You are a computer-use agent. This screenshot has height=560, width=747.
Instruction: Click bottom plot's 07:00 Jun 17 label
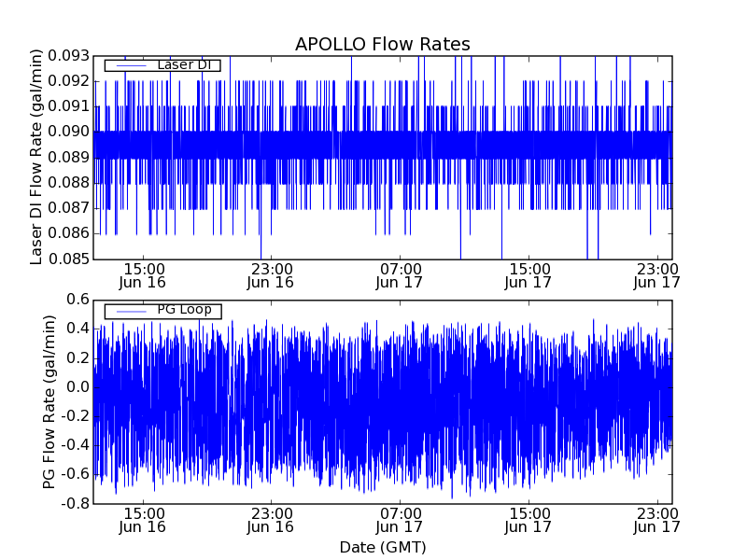[x=400, y=521]
